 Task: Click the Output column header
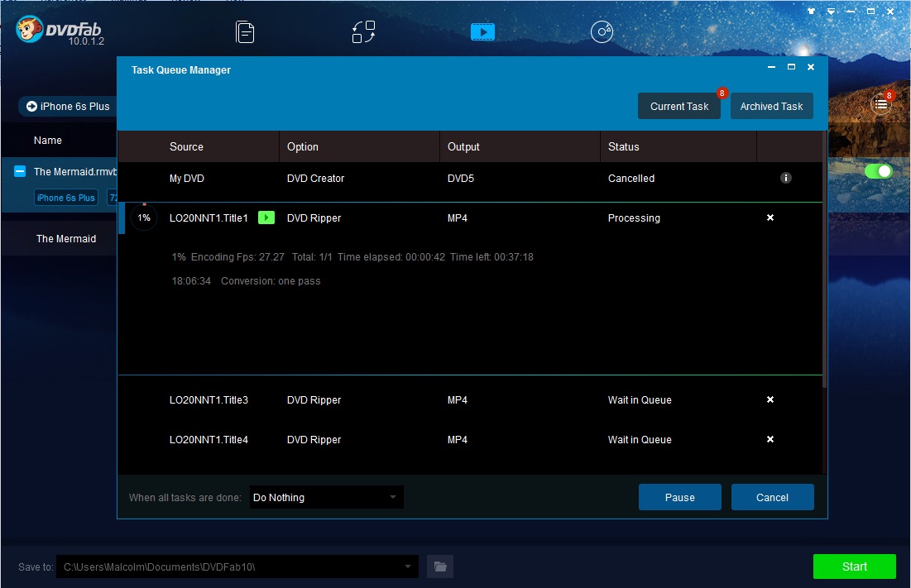(463, 147)
